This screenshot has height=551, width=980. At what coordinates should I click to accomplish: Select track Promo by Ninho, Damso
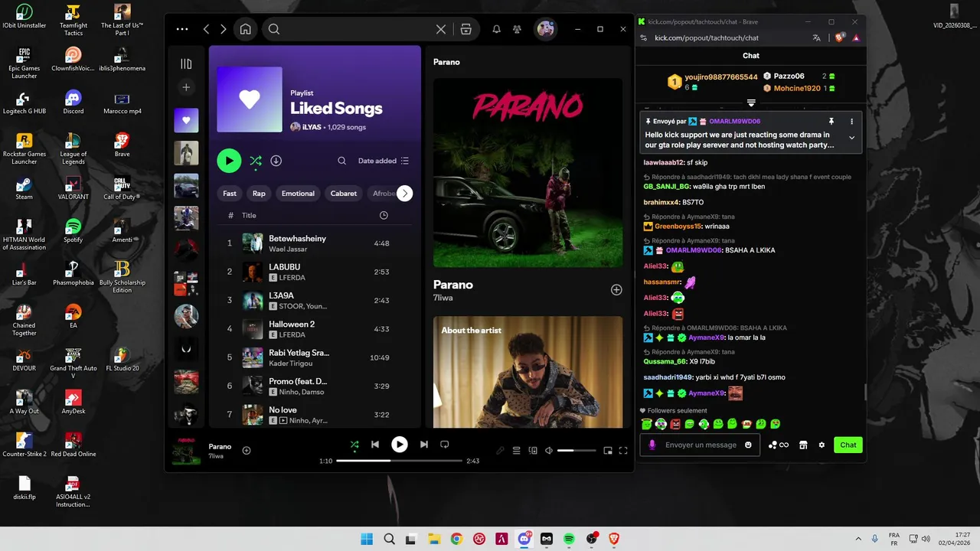point(316,386)
